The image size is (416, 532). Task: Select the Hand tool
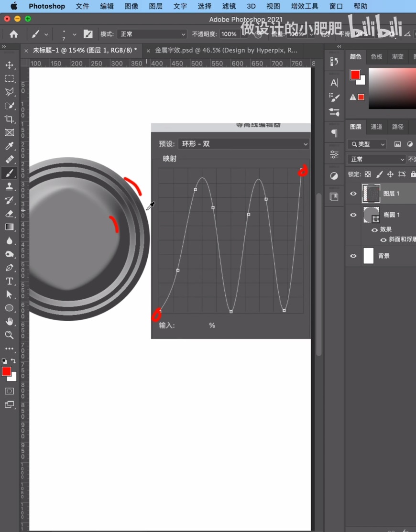point(9,321)
